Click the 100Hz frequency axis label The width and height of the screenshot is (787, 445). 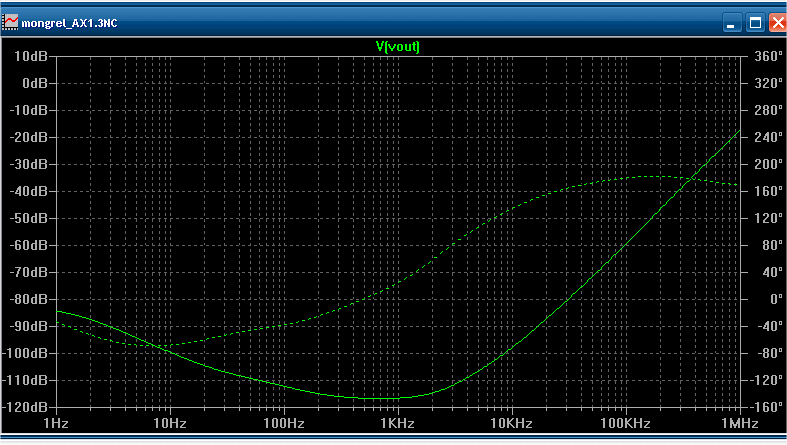click(x=284, y=424)
